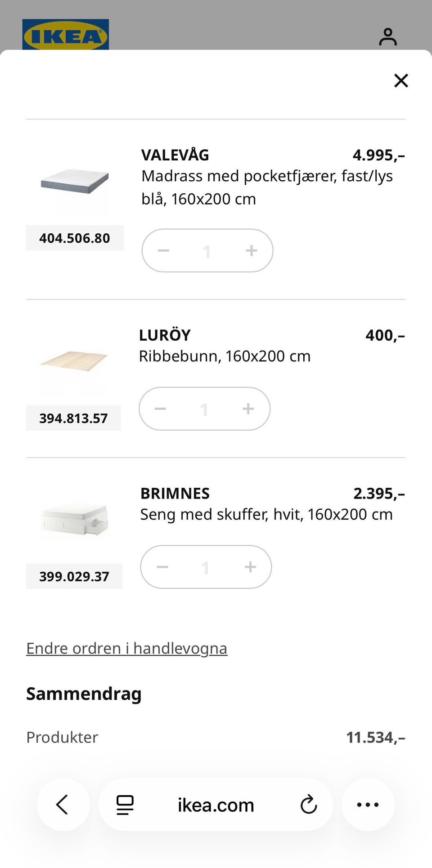Decrease BRIMNES seng quantity
This screenshot has width=432, height=868.
coord(162,567)
